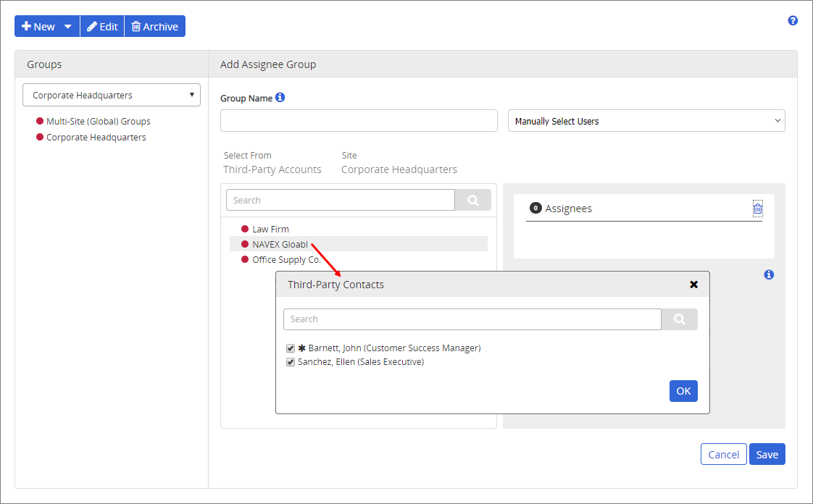Click the help question mark icon

click(x=793, y=20)
